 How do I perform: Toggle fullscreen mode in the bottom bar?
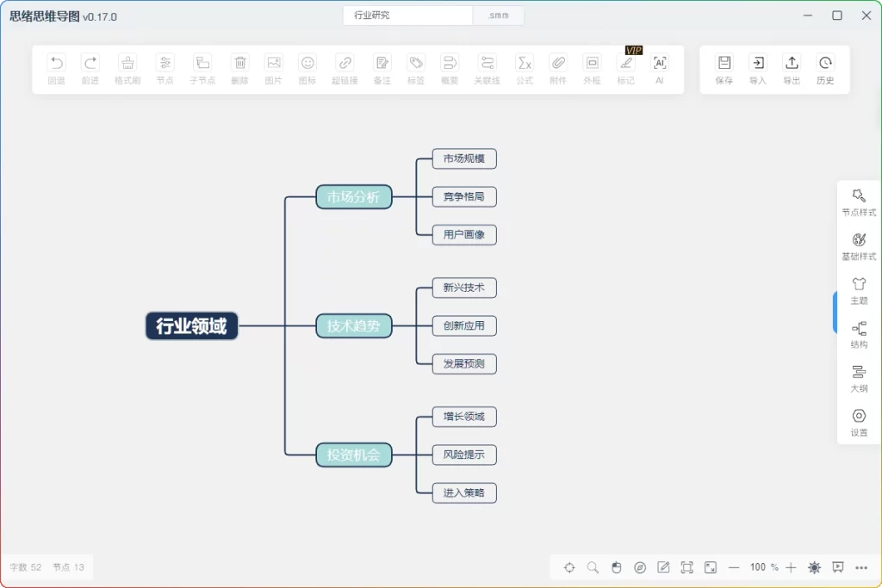(x=686, y=567)
